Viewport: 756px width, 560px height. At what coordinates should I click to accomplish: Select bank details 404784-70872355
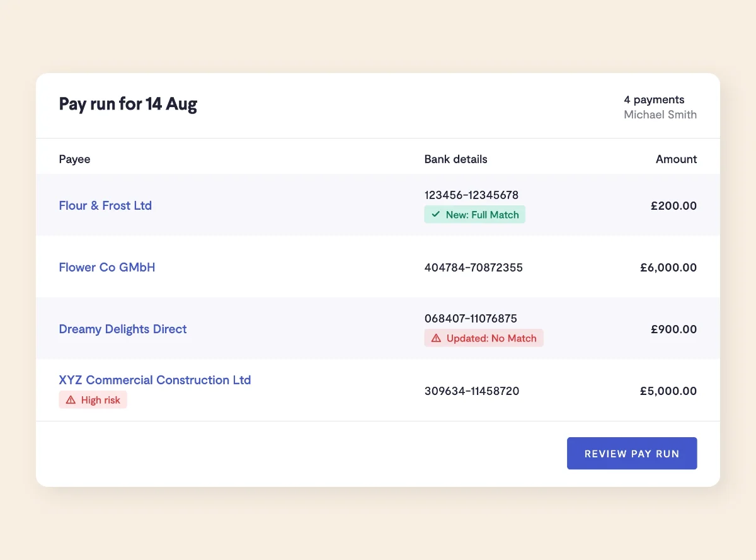pos(474,268)
